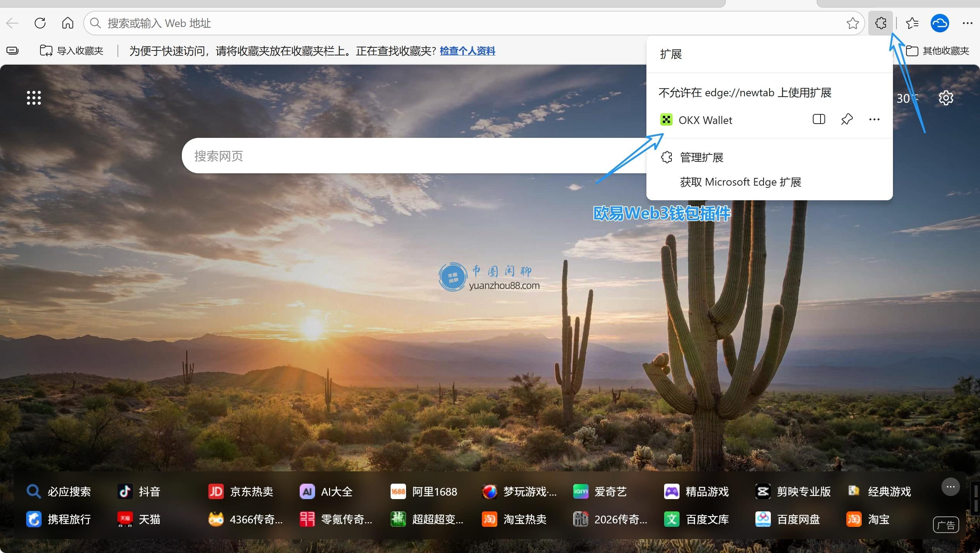Open browser settings and more menu

[x=967, y=23]
